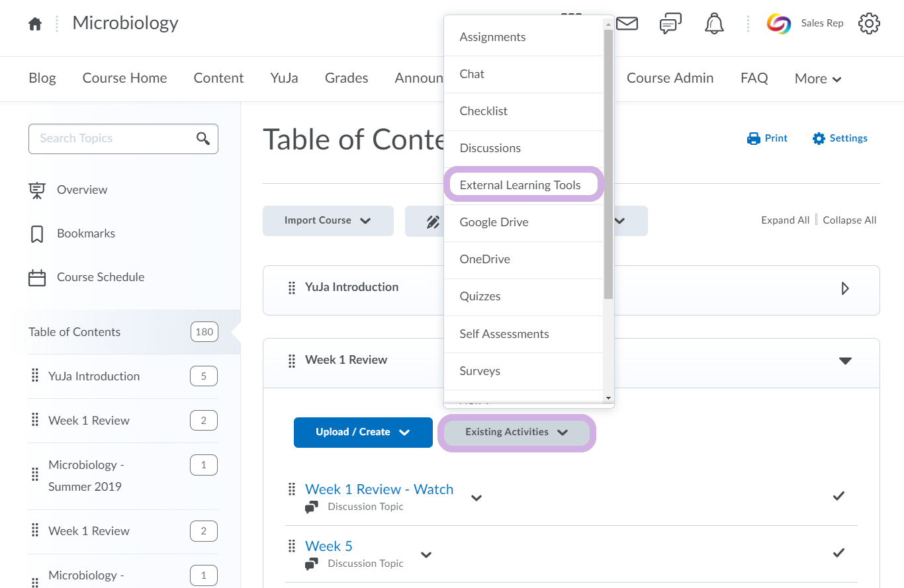The image size is (904, 588).
Task: Open Week 1 Review - Watch options chevron
Action: click(x=476, y=497)
